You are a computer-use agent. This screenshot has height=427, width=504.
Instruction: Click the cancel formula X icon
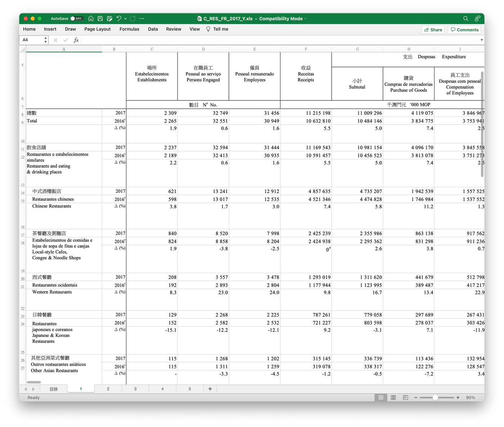pyautogui.click(x=55, y=40)
